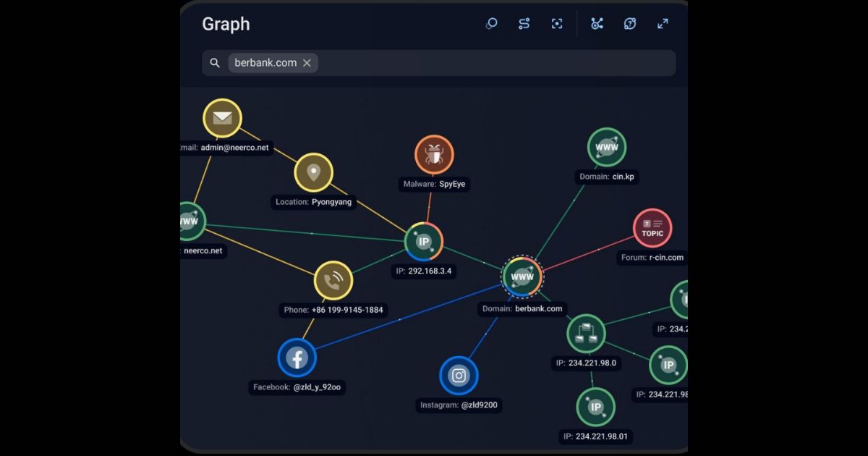Image resolution: width=868 pixels, height=456 pixels.
Task: Expand the graph to fullscreen
Action: coord(663,24)
